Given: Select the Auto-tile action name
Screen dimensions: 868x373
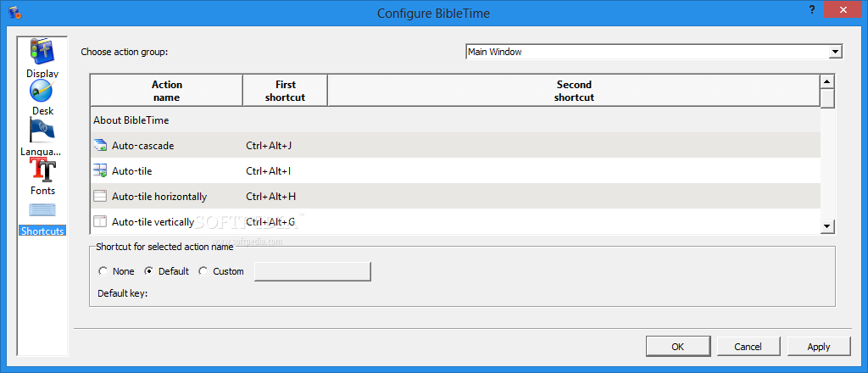Looking at the screenshot, I should pyautogui.click(x=131, y=171).
